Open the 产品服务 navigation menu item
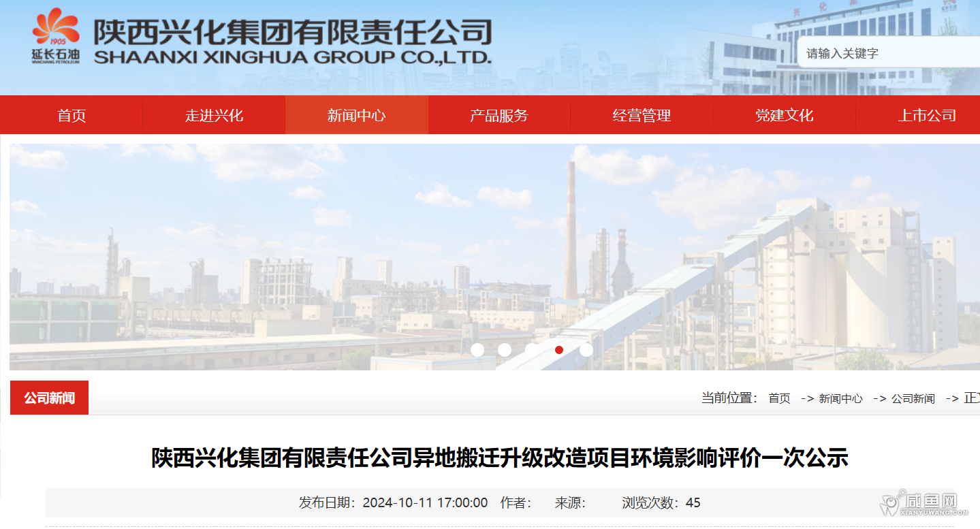The height and width of the screenshot is (529, 980). tap(499, 115)
